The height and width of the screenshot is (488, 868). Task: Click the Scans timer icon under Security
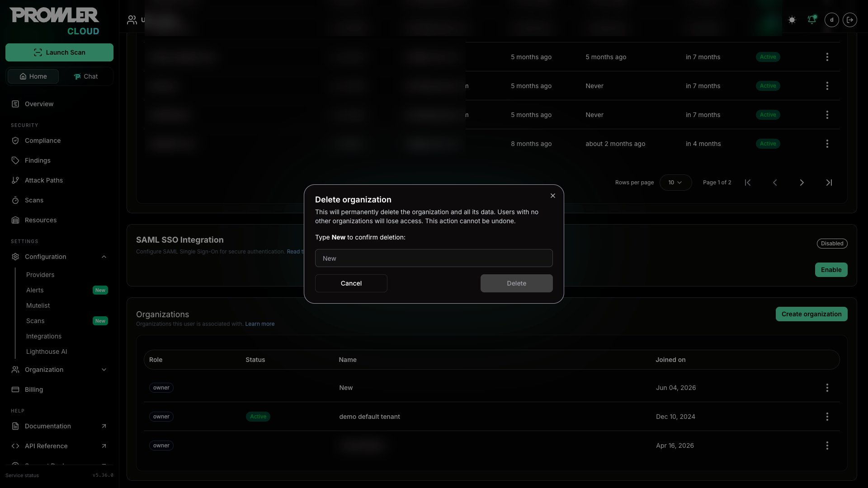(x=15, y=200)
